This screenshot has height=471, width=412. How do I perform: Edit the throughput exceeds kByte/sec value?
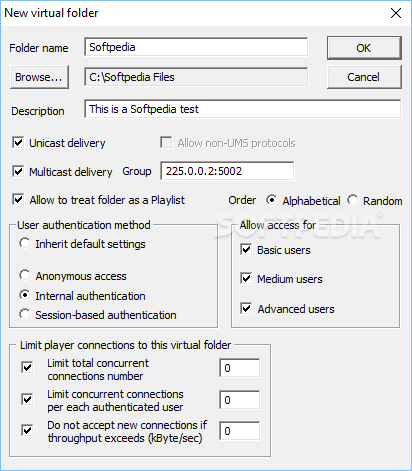point(240,431)
